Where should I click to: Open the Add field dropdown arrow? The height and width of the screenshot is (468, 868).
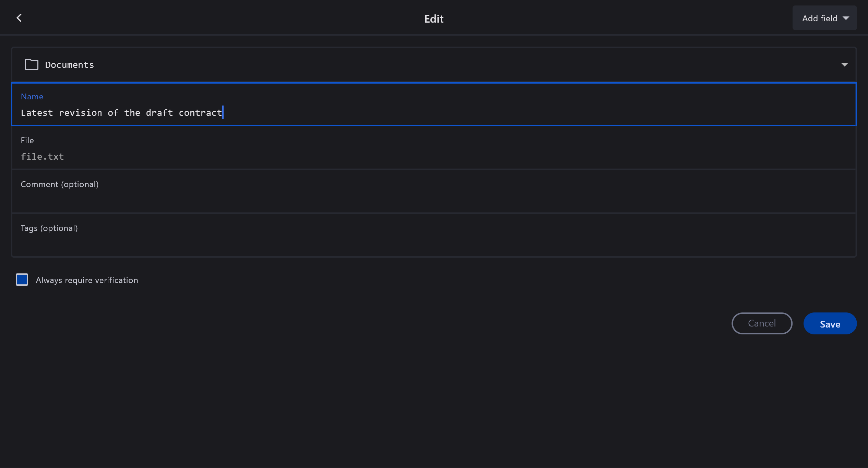(x=846, y=18)
